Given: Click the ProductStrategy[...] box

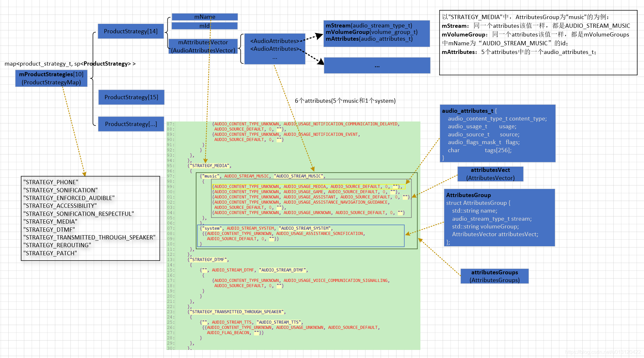Looking at the screenshot, I should pyautogui.click(x=131, y=124).
